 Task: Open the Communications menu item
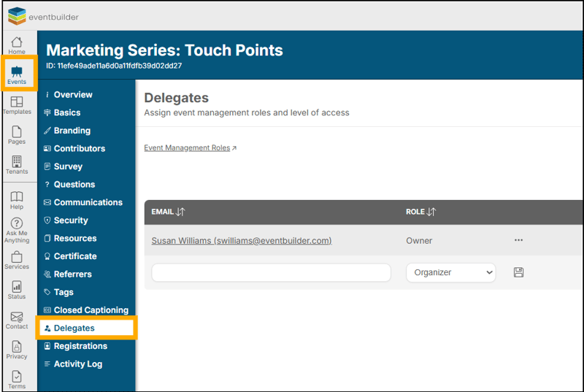coord(88,202)
